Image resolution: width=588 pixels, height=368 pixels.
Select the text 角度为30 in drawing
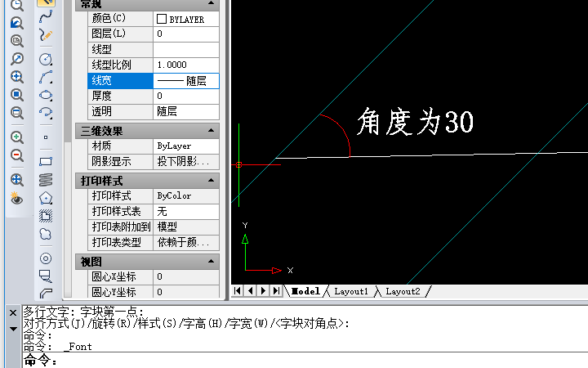point(415,121)
